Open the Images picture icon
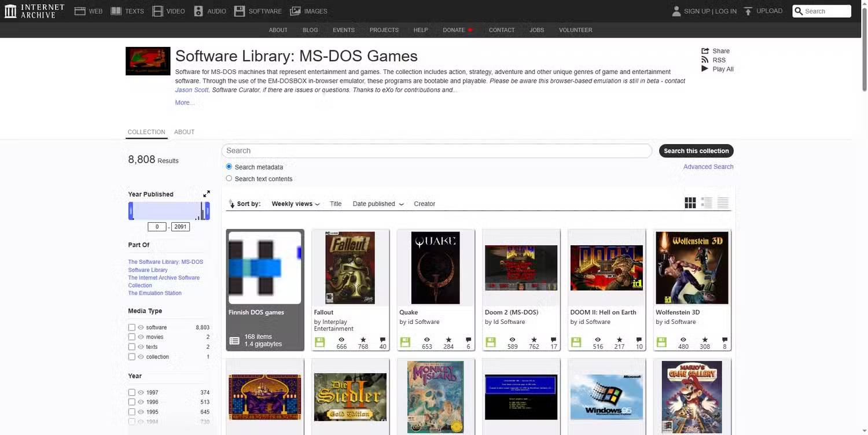The width and height of the screenshot is (868, 435). 295,11
